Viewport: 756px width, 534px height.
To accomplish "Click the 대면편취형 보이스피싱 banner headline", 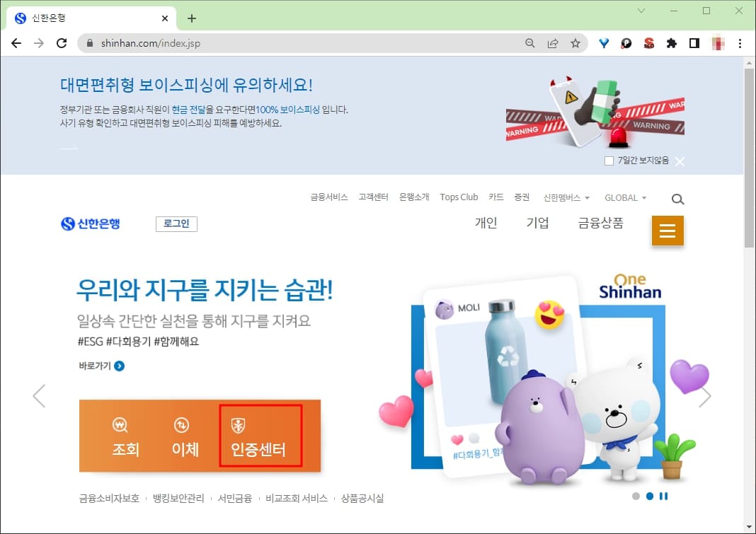I will (186, 86).
